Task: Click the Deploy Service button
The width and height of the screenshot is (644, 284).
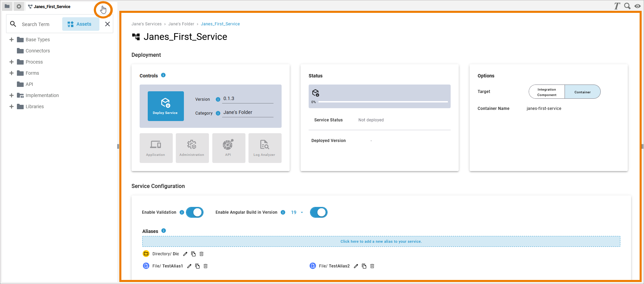Action: 166,106
